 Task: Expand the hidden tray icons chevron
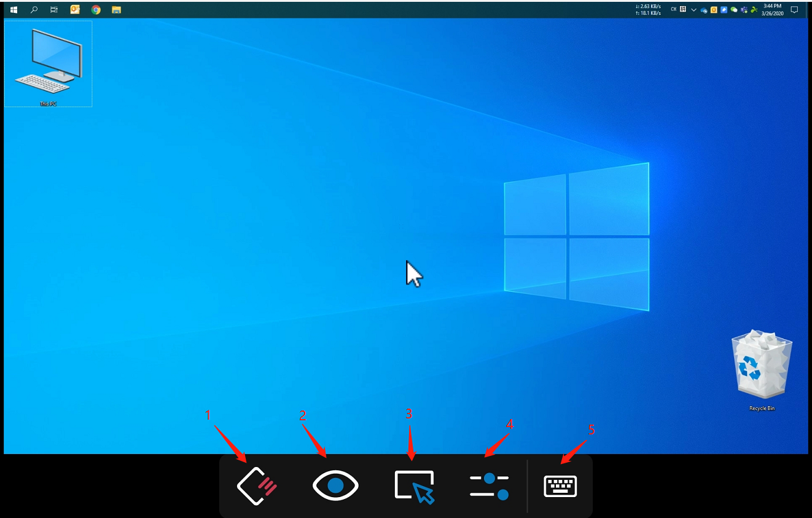693,10
